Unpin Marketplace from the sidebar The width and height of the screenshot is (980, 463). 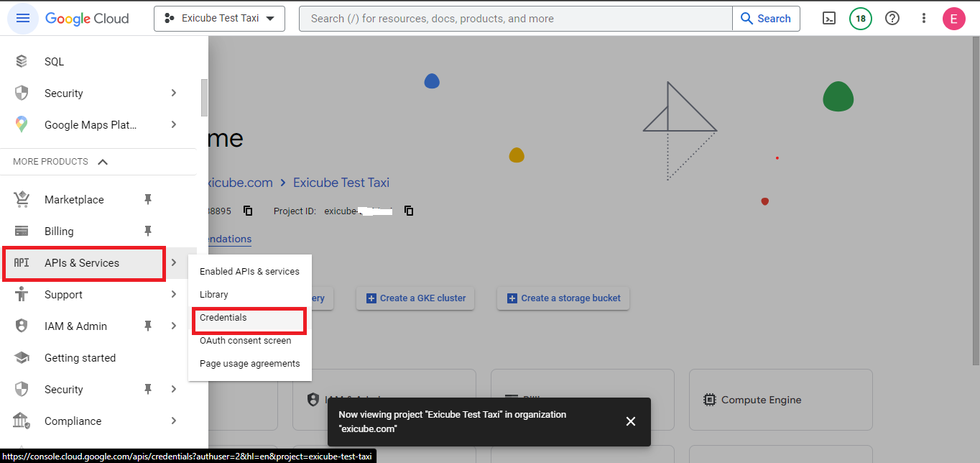148,200
